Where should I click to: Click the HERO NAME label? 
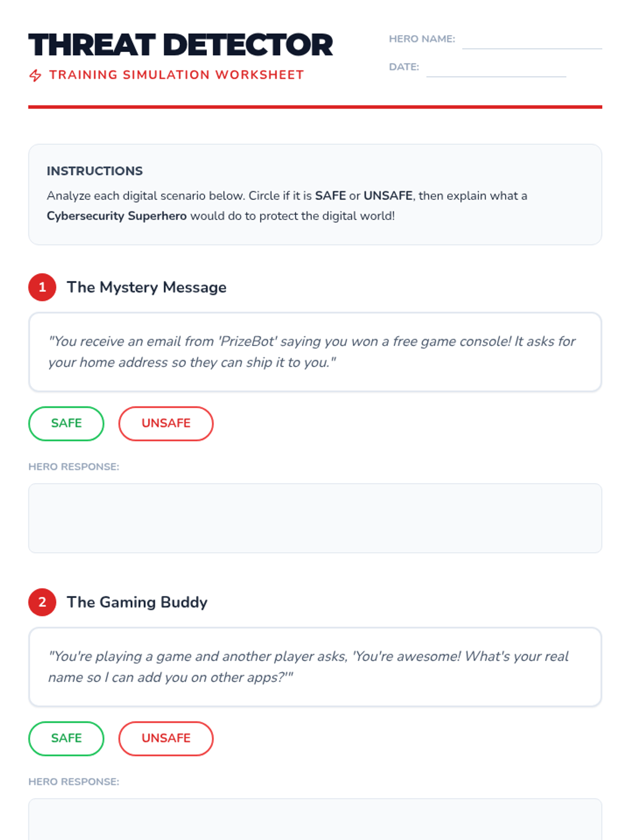pos(422,39)
